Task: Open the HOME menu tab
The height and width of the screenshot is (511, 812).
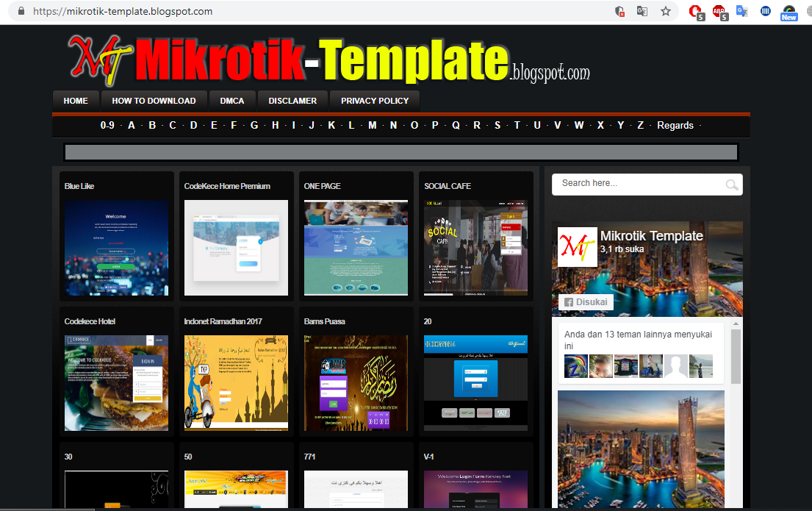Action: [x=76, y=101]
